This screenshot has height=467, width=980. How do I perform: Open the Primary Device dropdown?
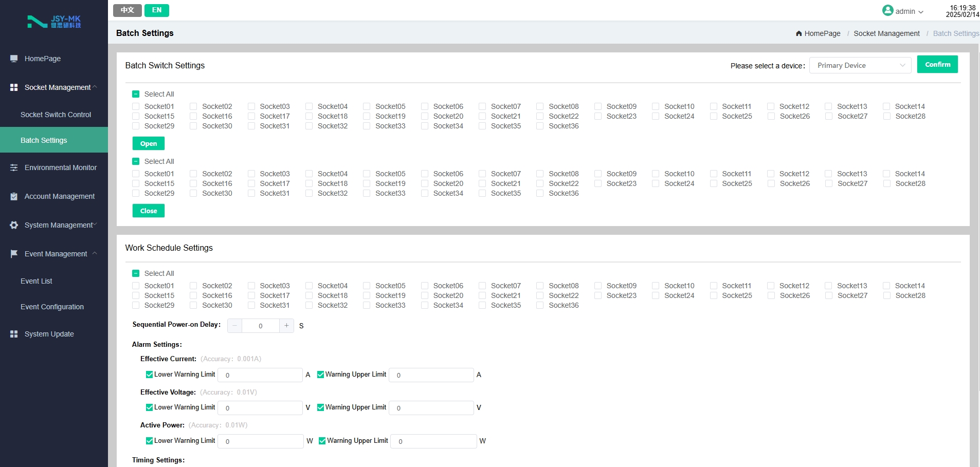click(x=860, y=65)
